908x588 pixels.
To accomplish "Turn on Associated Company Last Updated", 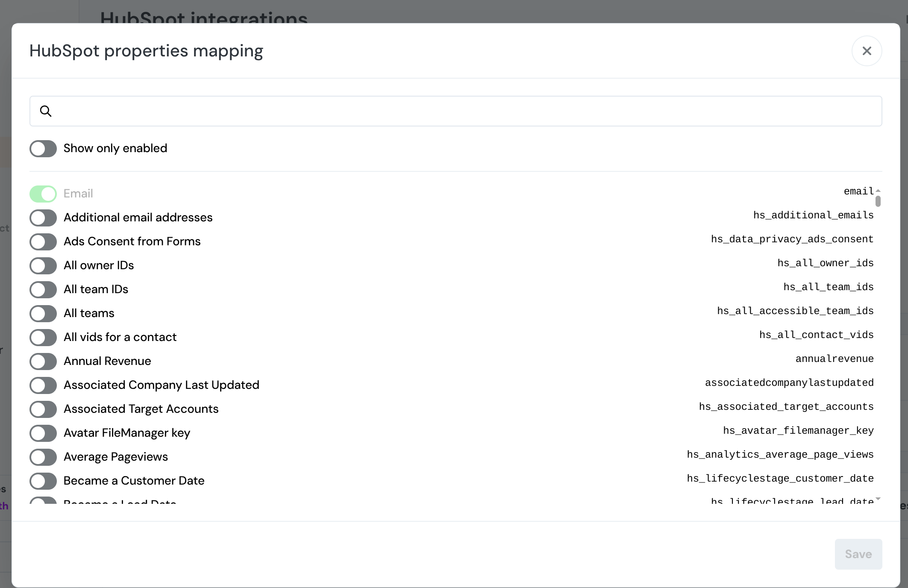I will (43, 385).
